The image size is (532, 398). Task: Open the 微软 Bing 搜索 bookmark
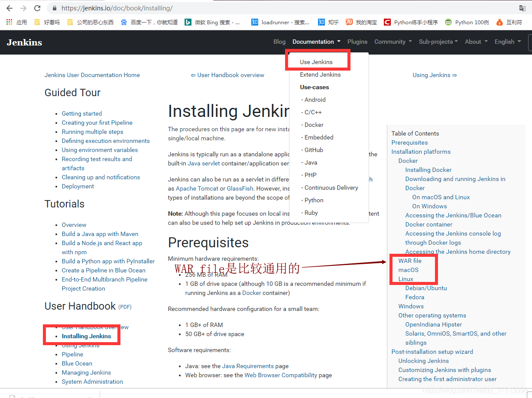tap(212, 22)
